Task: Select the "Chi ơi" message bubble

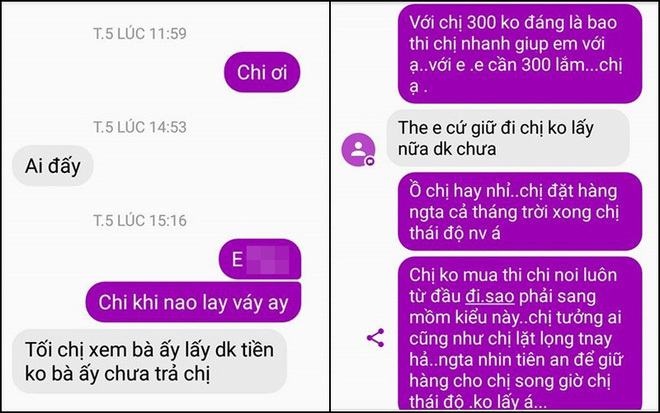Action: click(x=262, y=72)
